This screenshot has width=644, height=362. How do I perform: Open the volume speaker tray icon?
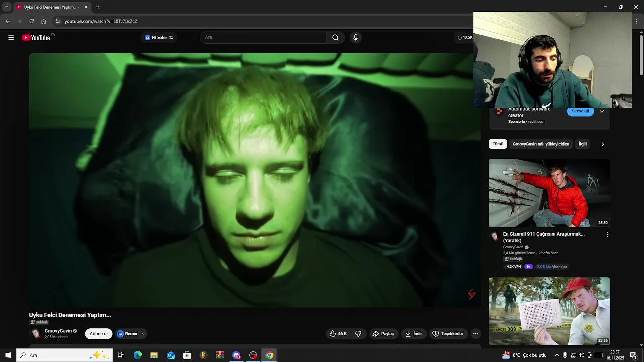click(581, 355)
